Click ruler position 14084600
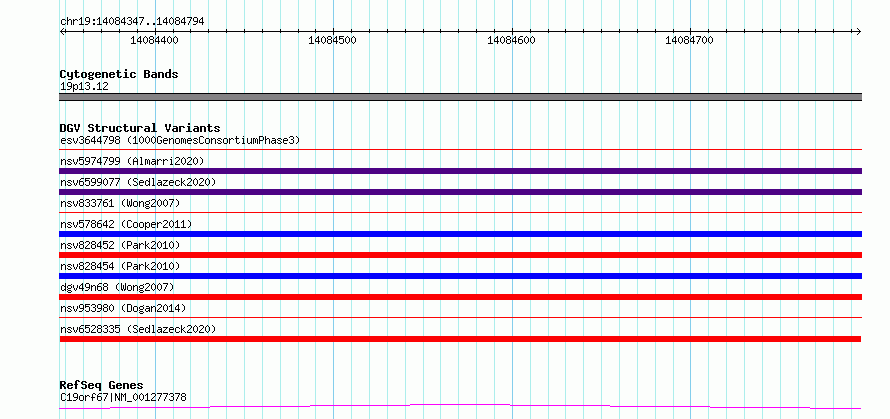Viewport: 890px width, 419px height. coord(512,40)
